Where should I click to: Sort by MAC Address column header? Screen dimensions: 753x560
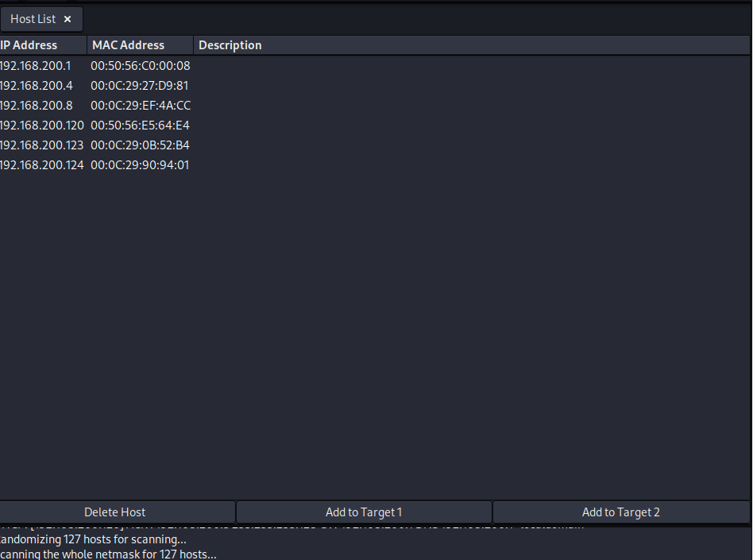click(x=128, y=45)
